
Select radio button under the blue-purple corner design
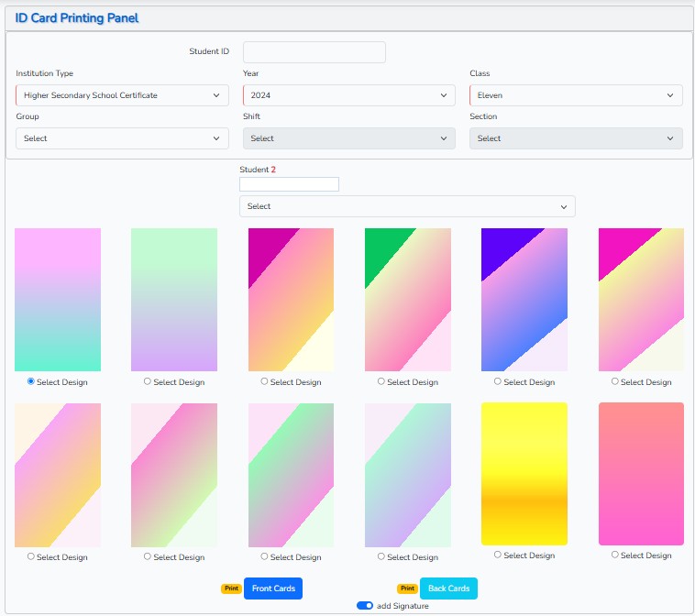[x=498, y=381]
